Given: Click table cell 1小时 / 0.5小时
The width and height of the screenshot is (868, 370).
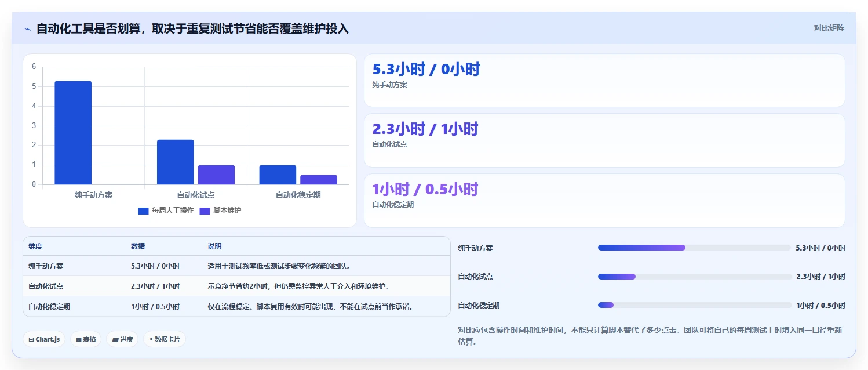Looking at the screenshot, I should point(155,307).
